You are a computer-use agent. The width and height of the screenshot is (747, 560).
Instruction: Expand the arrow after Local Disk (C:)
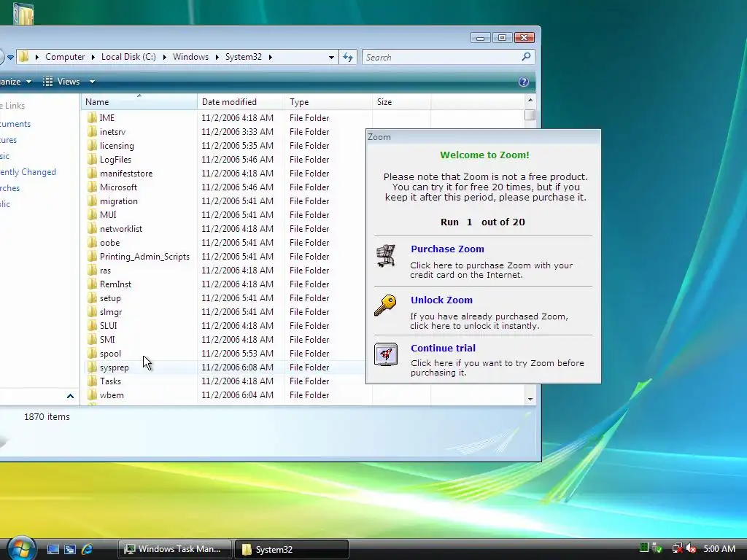point(164,57)
